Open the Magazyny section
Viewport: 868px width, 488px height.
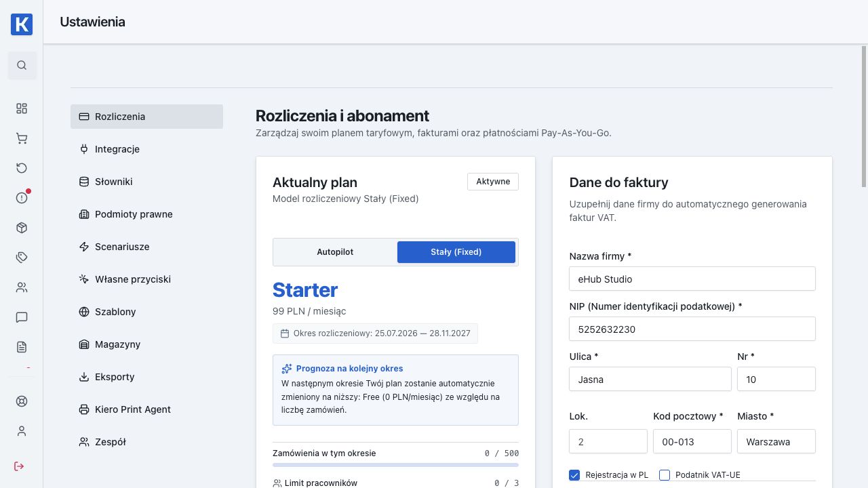(146, 344)
